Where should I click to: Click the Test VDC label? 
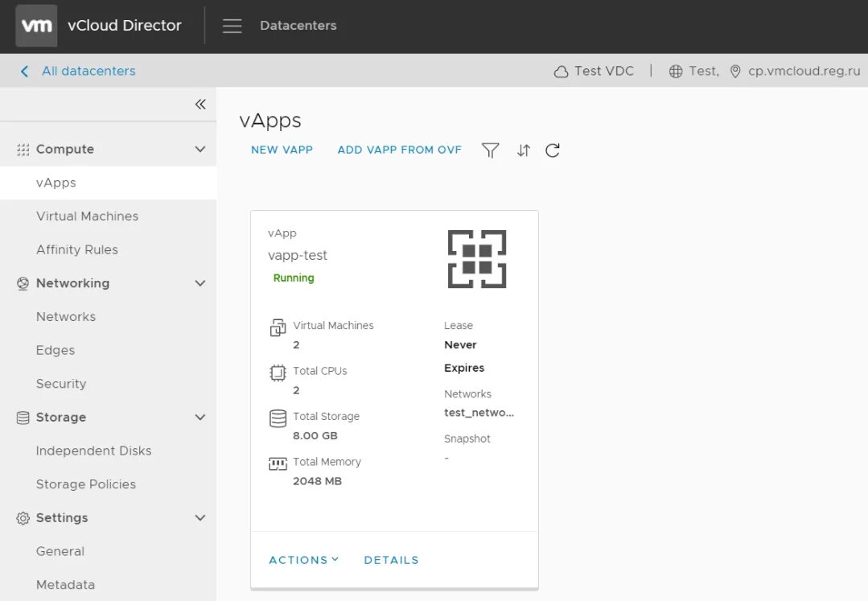coord(604,71)
